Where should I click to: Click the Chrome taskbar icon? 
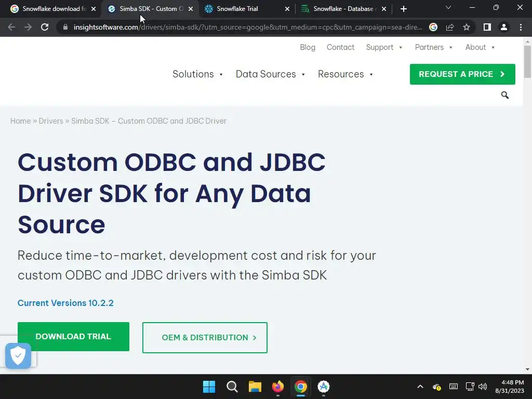(301, 387)
